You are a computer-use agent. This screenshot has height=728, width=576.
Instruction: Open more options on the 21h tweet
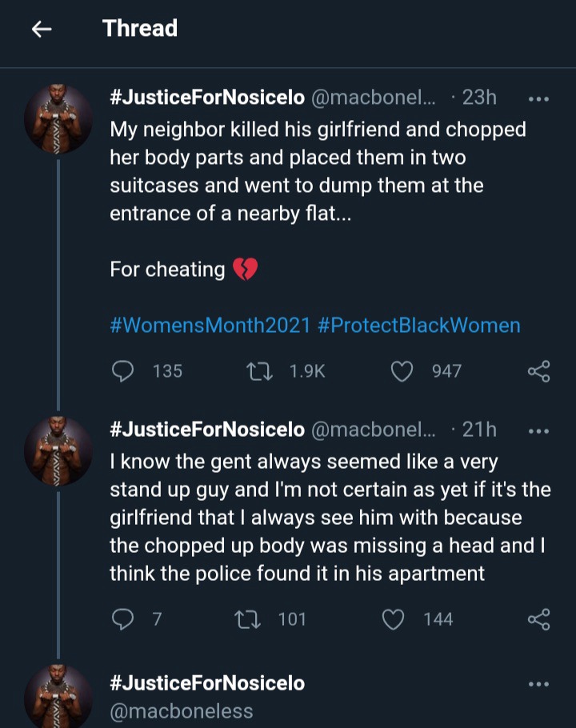pos(539,431)
